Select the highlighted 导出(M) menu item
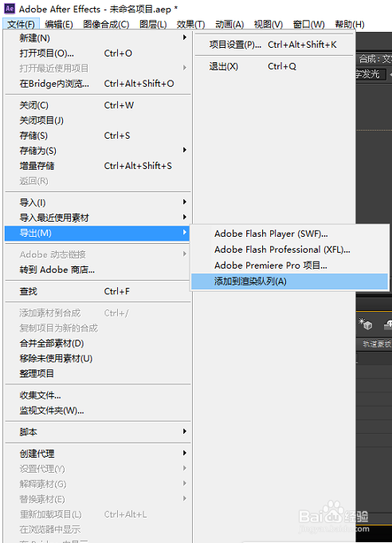The width and height of the screenshot is (392, 543). click(97, 233)
